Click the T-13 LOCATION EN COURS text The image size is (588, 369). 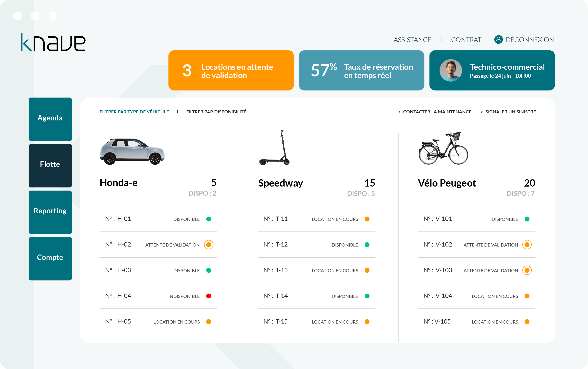coord(335,271)
